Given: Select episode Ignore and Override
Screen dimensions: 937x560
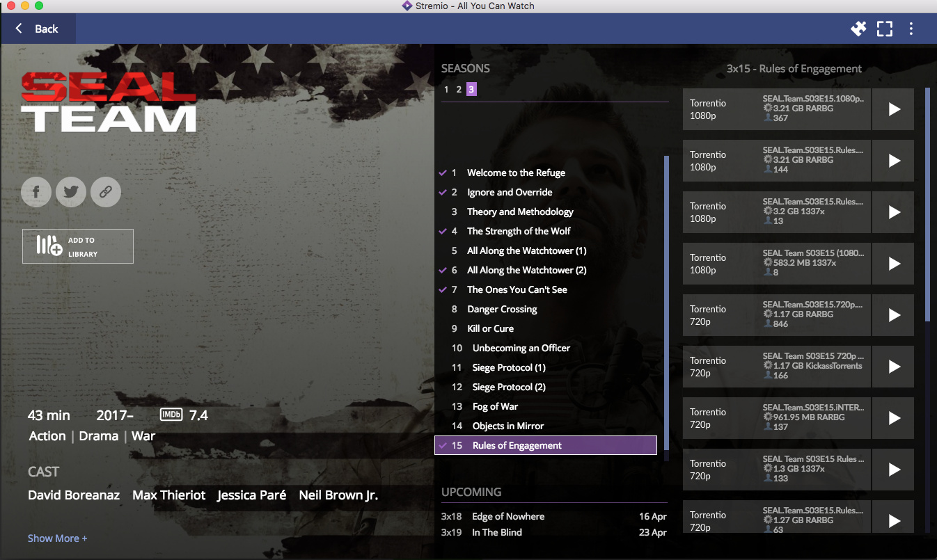Looking at the screenshot, I should point(546,192).
